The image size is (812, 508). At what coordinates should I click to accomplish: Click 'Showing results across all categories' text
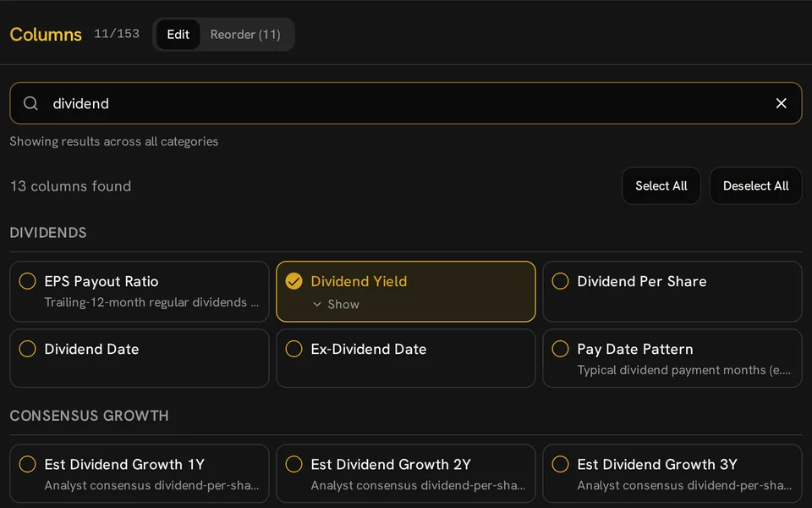114,141
